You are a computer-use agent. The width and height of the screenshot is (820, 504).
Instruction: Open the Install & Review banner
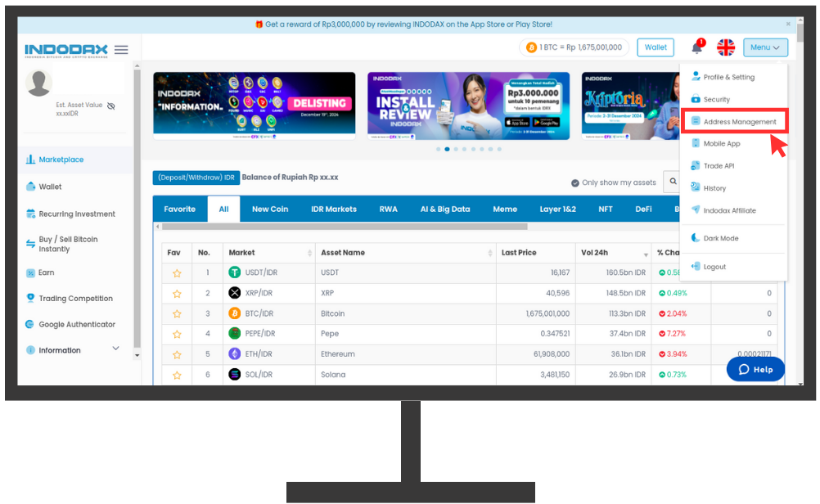coord(469,106)
